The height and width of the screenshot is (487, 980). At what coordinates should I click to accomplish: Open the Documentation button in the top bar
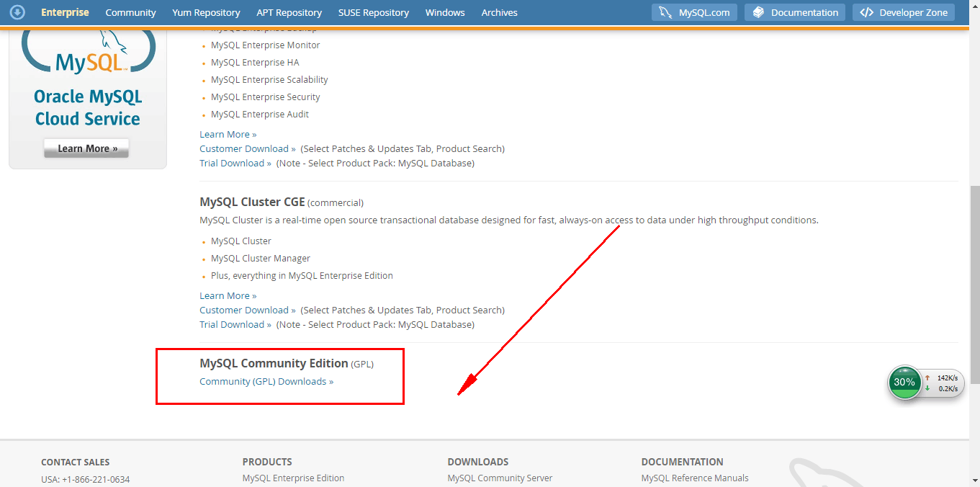point(795,12)
